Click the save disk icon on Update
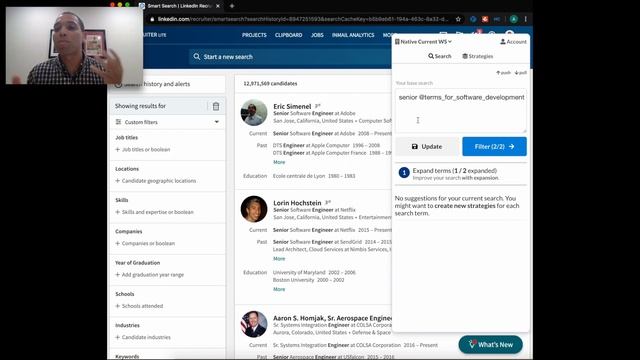640x360 pixels. click(415, 147)
